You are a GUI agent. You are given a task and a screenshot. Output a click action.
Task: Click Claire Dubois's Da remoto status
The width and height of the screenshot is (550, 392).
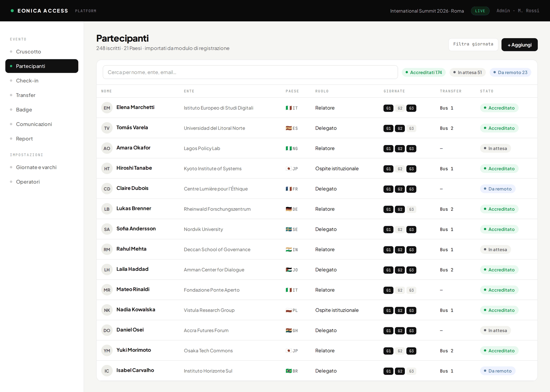(498, 189)
